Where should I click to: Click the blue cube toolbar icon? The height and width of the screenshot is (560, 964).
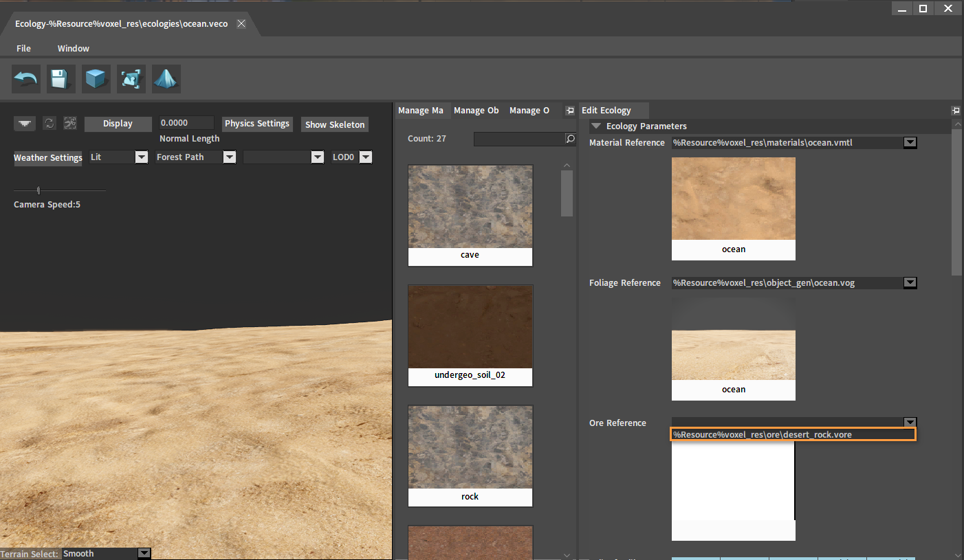tap(96, 80)
